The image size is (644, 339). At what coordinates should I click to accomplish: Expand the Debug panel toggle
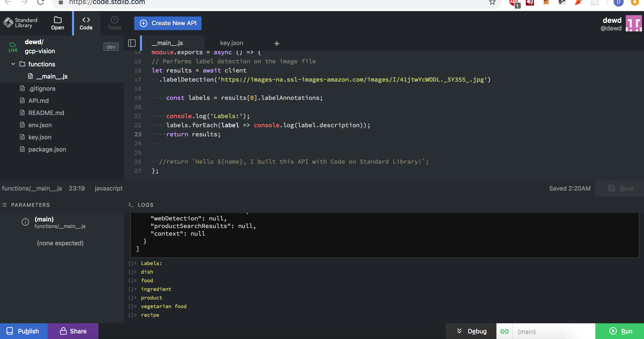click(471, 331)
